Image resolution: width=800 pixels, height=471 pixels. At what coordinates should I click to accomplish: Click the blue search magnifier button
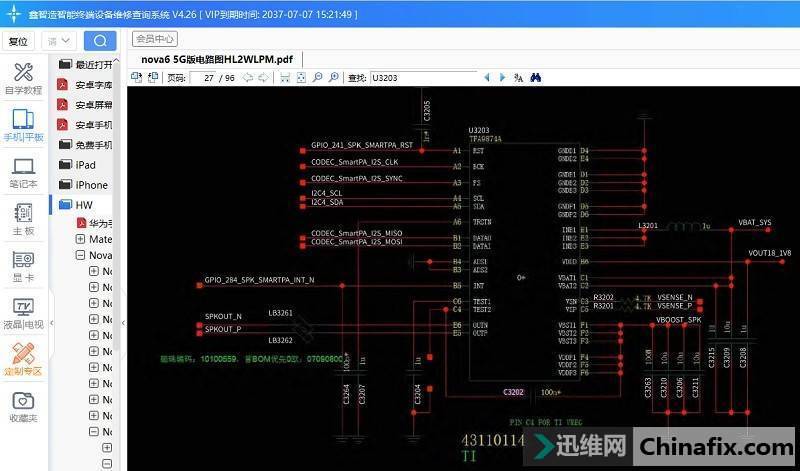pos(99,41)
